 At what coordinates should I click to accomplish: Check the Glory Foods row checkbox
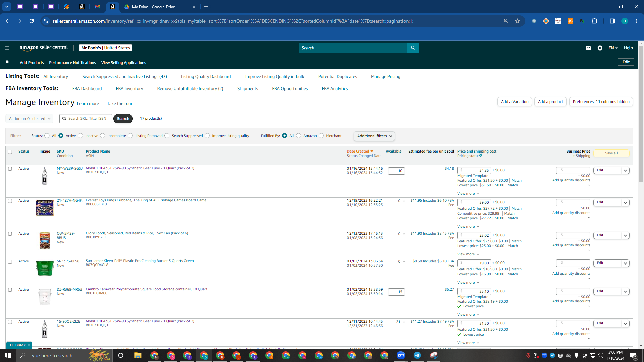10,234
